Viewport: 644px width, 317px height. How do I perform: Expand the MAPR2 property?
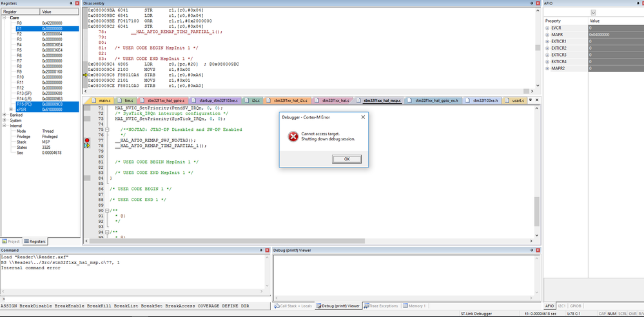click(547, 68)
